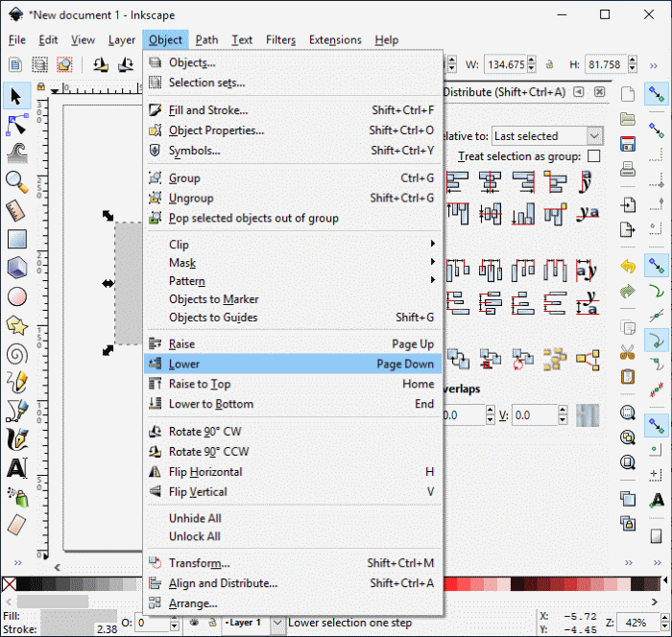Select the Spiral tool
The image size is (672, 637).
click(17, 355)
